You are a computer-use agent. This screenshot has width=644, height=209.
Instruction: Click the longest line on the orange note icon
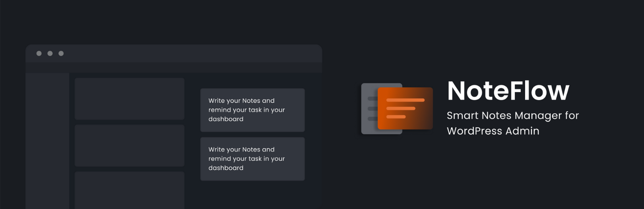point(405,100)
